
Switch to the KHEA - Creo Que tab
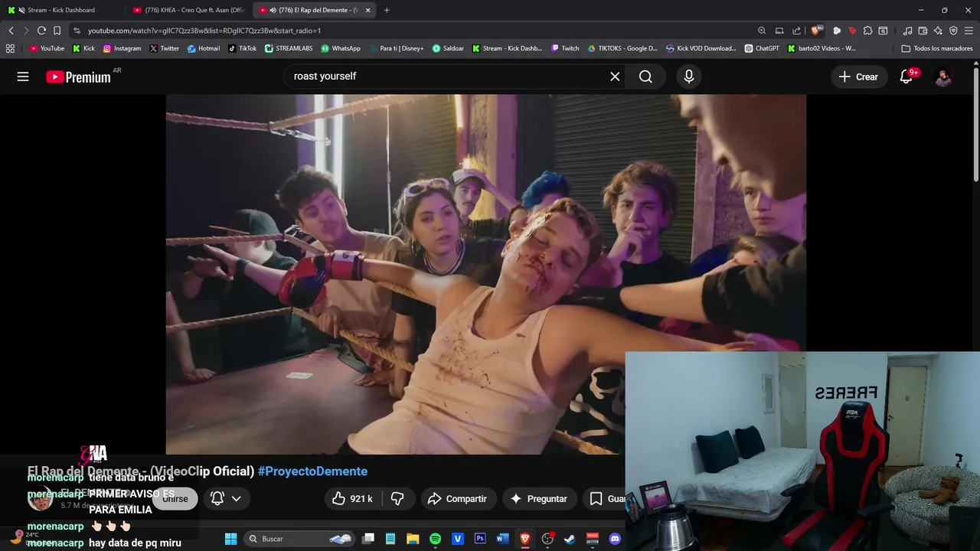click(x=188, y=10)
